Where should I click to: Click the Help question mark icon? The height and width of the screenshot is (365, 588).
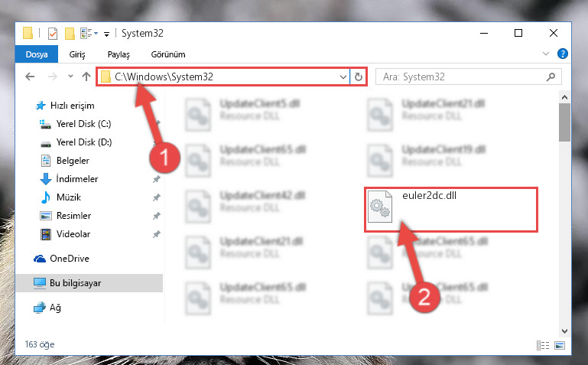pyautogui.click(x=562, y=54)
